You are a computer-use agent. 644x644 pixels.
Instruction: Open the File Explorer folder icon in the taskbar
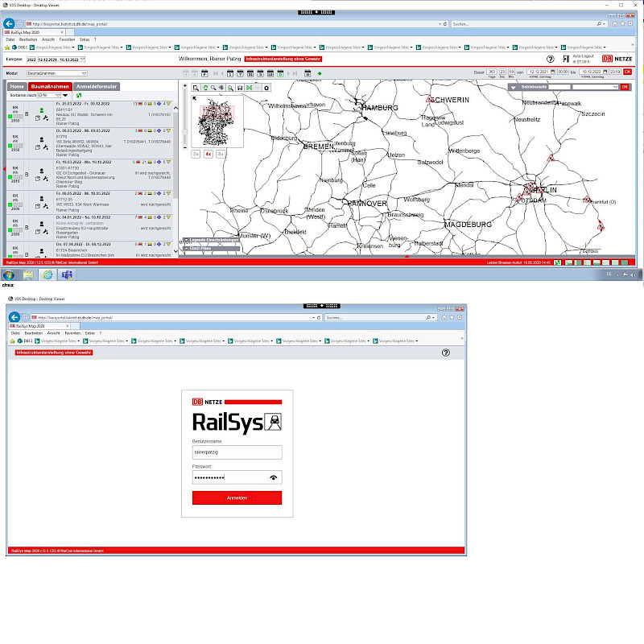pyautogui.click(x=28, y=275)
